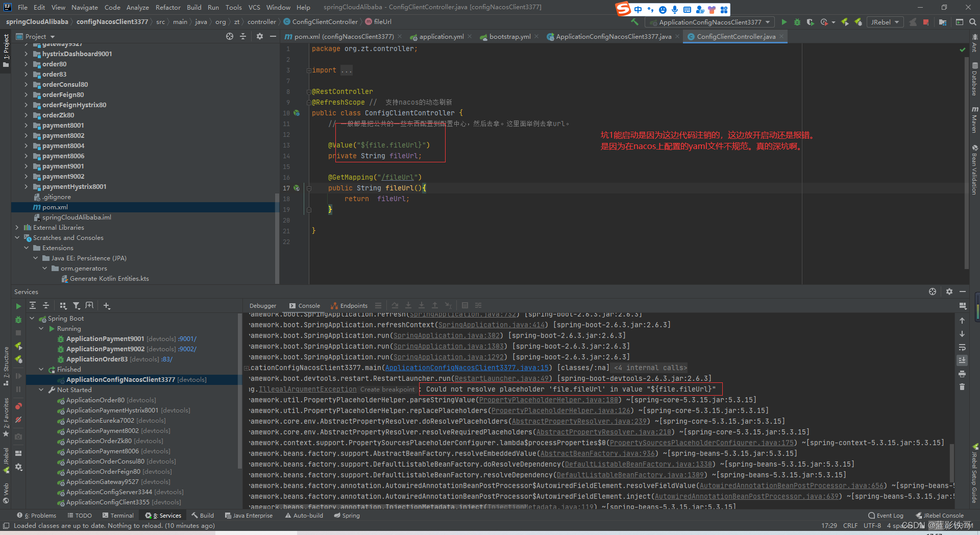Toggle the Maven tool window stripe
The width and height of the screenshot is (980, 535).
point(974,119)
